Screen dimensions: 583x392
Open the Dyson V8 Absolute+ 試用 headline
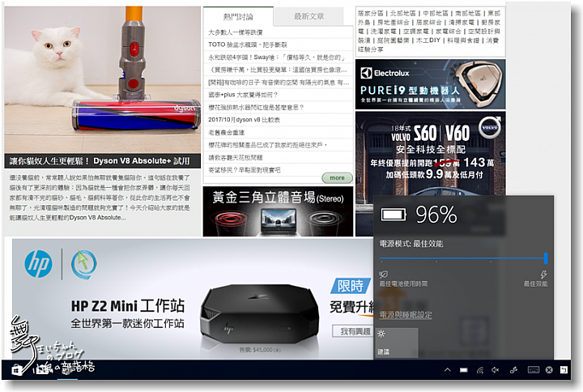click(100, 161)
